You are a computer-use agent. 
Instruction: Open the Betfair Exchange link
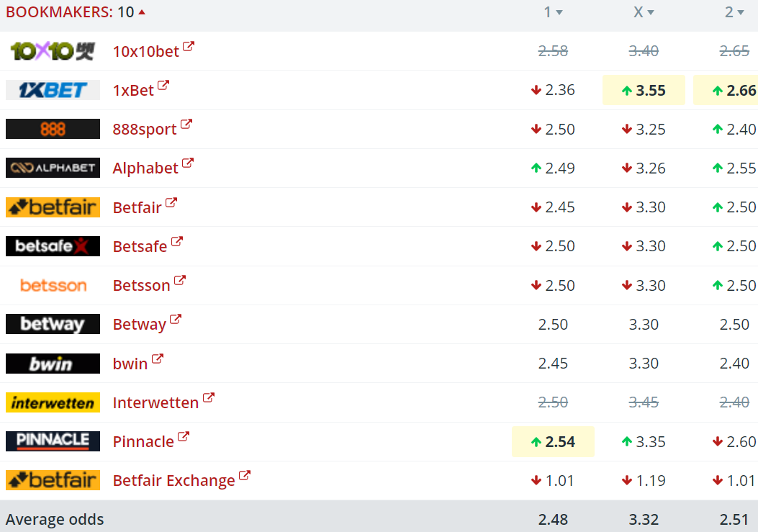click(173, 480)
